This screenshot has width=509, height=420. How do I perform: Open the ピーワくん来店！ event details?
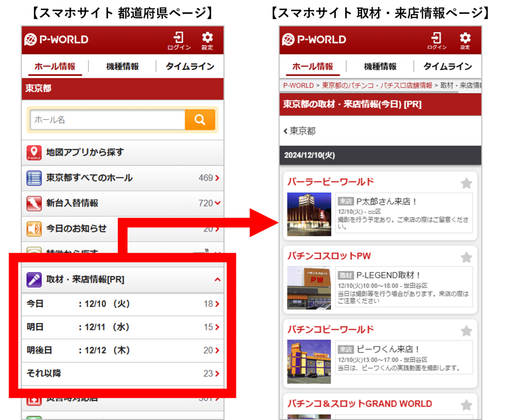(x=404, y=358)
